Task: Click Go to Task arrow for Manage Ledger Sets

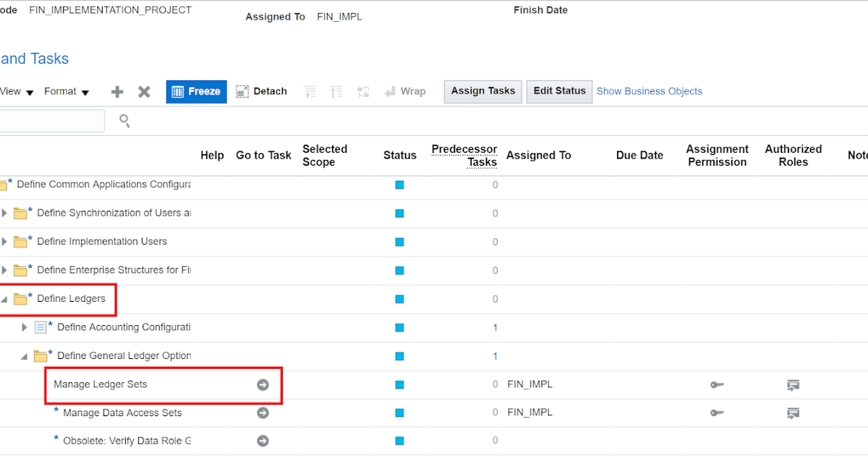Action: click(x=263, y=385)
